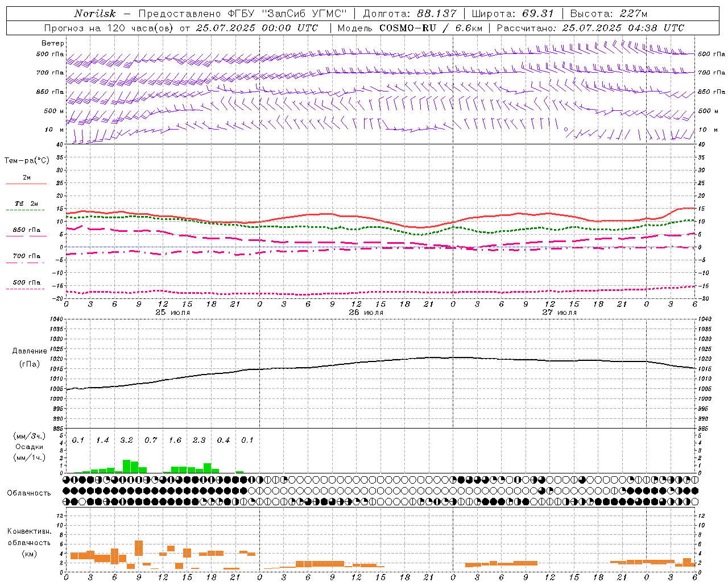
Task: Click the 10 м wind level label on left
Action: coord(55,130)
